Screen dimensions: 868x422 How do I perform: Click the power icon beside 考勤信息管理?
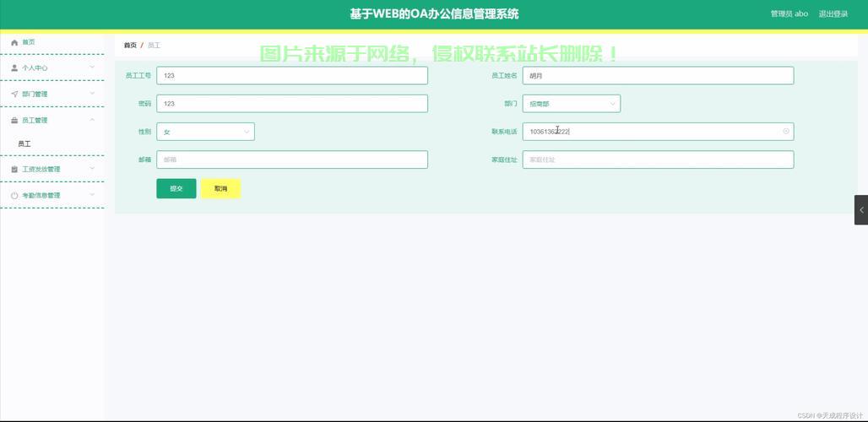pyautogui.click(x=15, y=195)
